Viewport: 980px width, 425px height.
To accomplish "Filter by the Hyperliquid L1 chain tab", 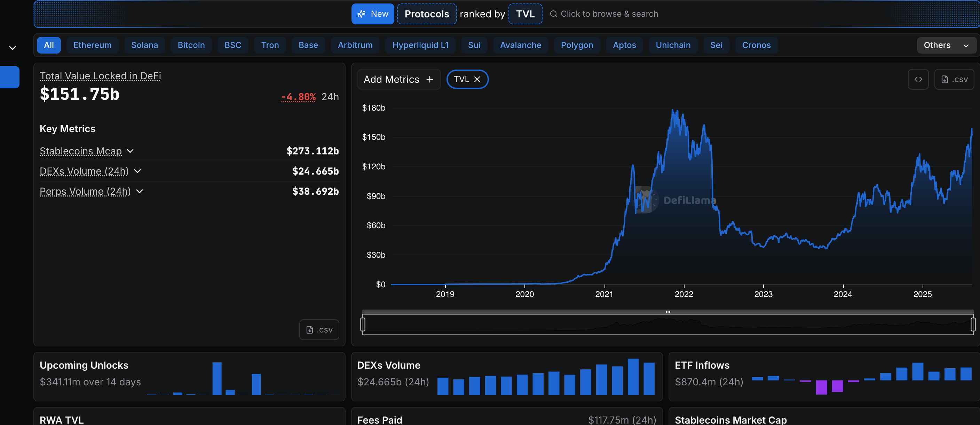I will [420, 45].
